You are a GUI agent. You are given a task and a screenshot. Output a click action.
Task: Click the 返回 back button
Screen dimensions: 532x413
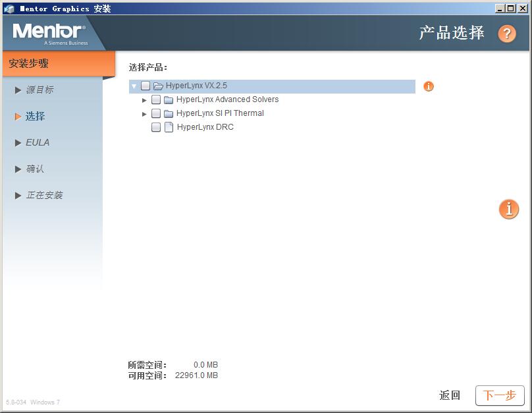pyautogui.click(x=450, y=395)
